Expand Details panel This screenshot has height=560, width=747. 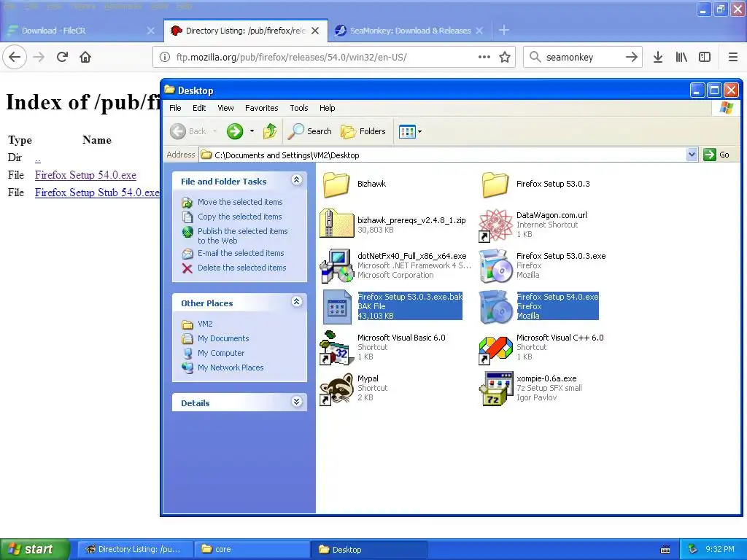coord(296,402)
